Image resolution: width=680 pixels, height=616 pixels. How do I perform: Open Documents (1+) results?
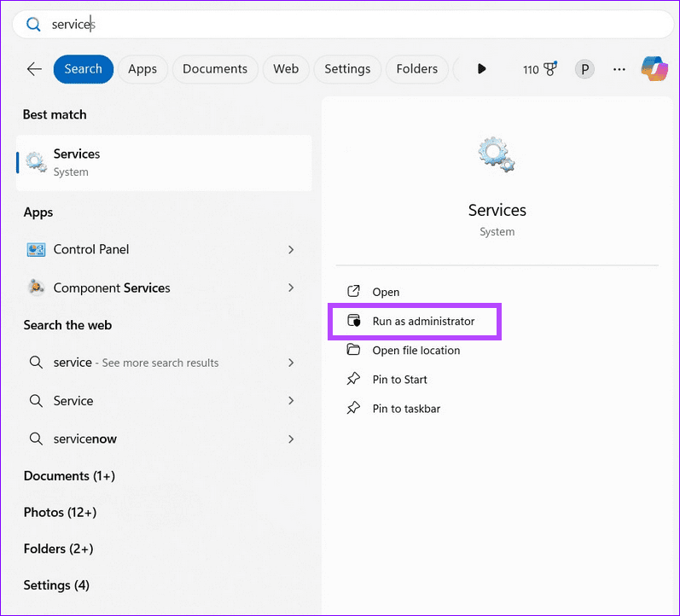(69, 476)
